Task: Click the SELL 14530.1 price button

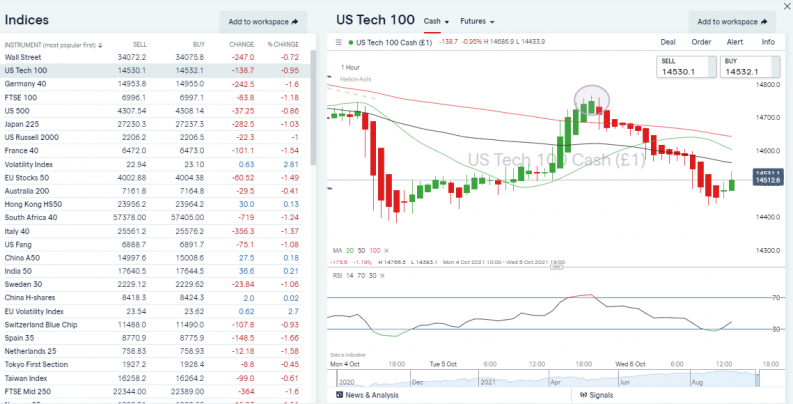Action: 686,67
